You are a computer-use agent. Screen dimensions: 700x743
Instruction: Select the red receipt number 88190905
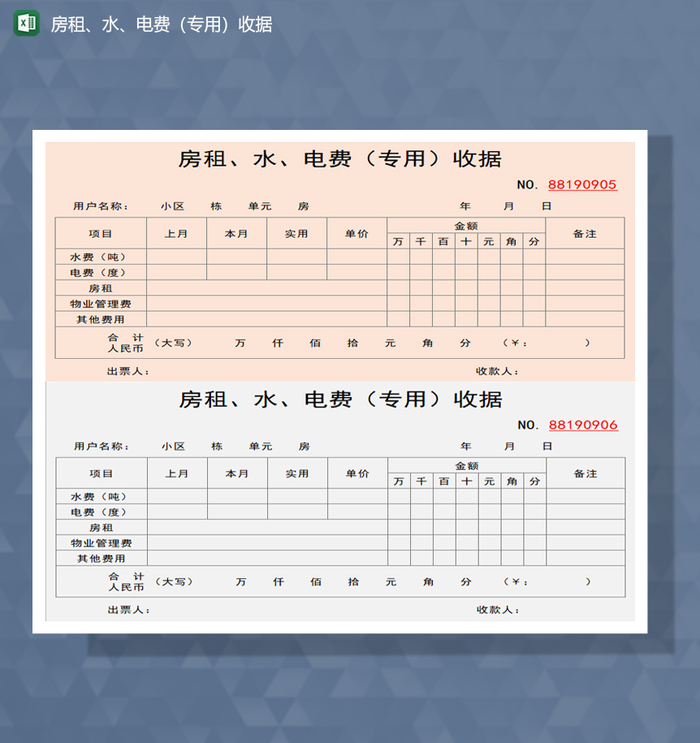[x=582, y=184]
